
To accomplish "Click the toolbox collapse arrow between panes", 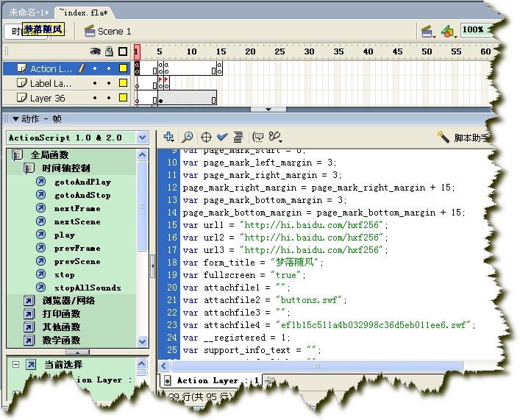I will pos(152,266).
